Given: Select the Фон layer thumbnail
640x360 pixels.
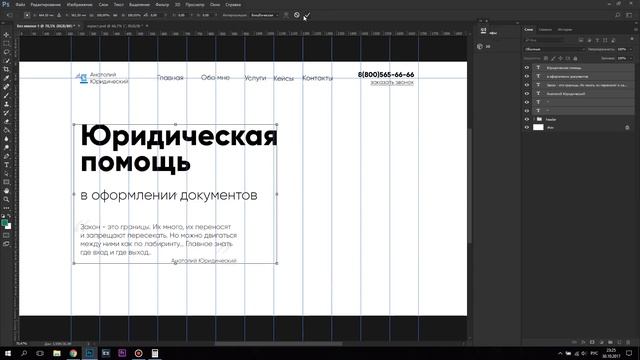Looking at the screenshot, I should point(538,127).
